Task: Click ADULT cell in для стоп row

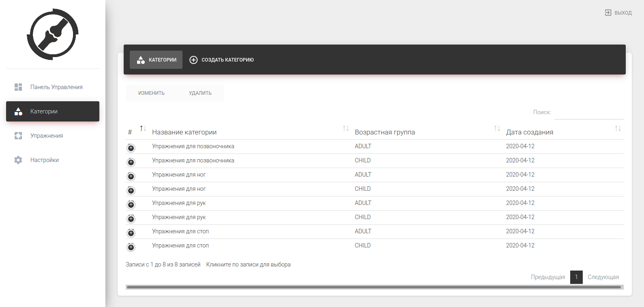Action: click(x=363, y=231)
